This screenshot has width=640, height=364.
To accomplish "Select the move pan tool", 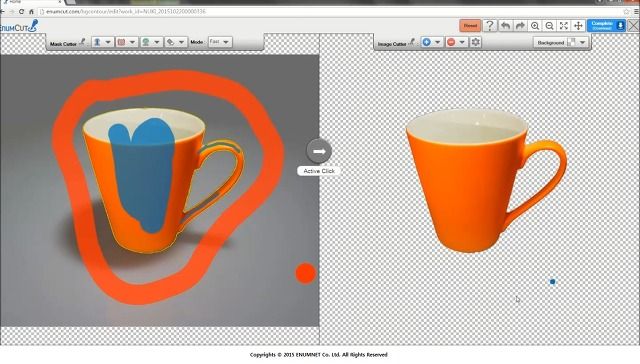I will (x=578, y=26).
